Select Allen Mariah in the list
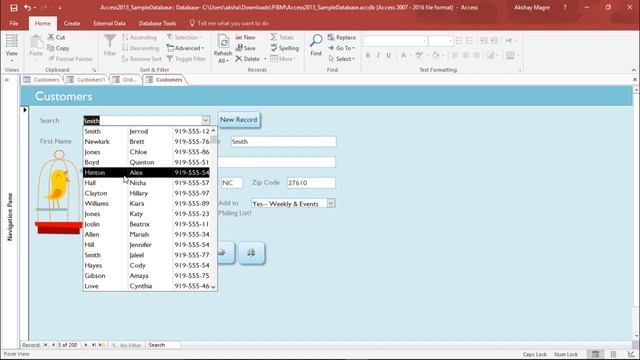 [x=147, y=234]
